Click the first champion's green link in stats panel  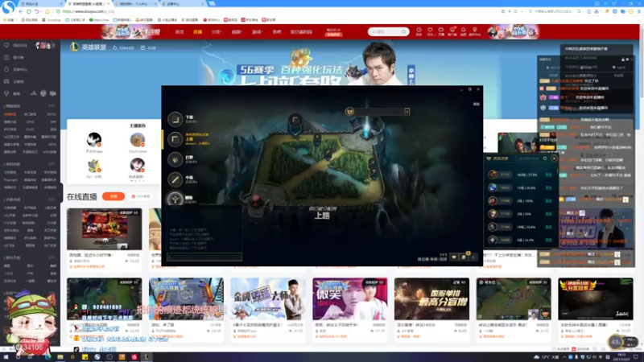[548, 175]
